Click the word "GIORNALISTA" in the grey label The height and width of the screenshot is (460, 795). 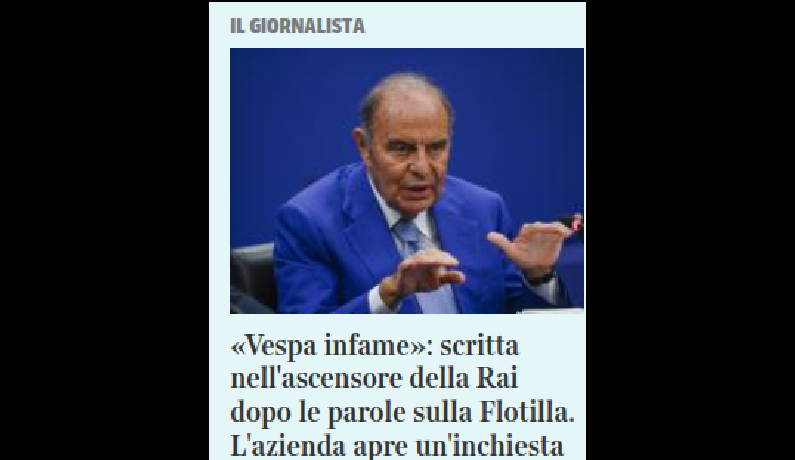coord(307,26)
